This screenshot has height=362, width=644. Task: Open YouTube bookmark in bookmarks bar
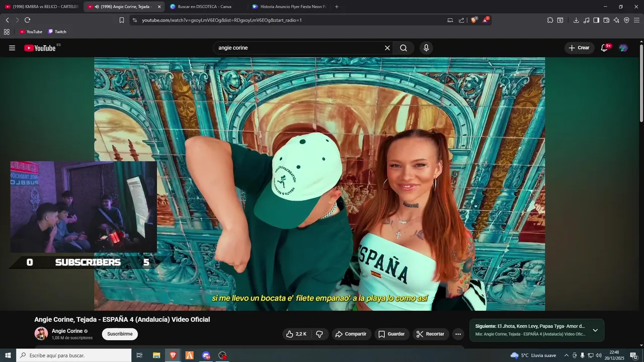pyautogui.click(x=31, y=32)
